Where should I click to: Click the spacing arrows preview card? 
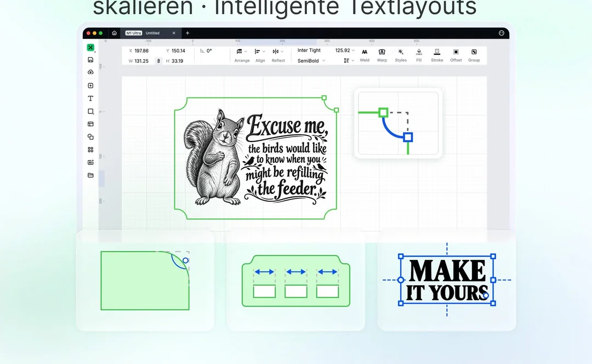296,281
